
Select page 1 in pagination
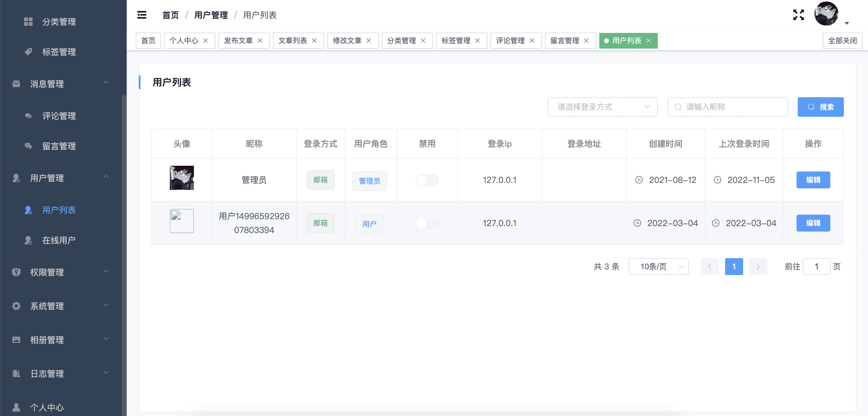point(734,267)
